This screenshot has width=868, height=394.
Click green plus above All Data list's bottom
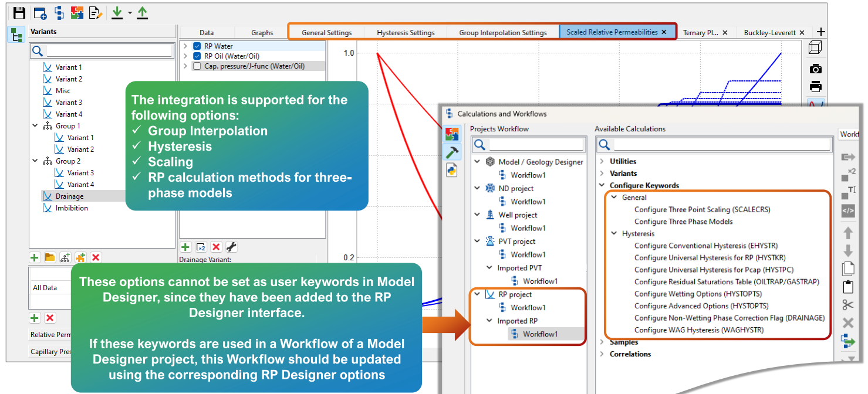[35, 318]
